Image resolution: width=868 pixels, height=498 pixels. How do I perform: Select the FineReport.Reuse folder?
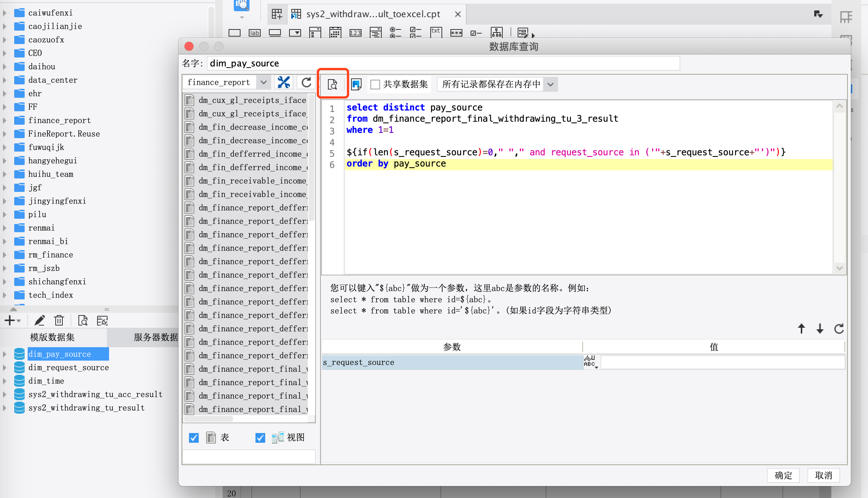(64, 134)
